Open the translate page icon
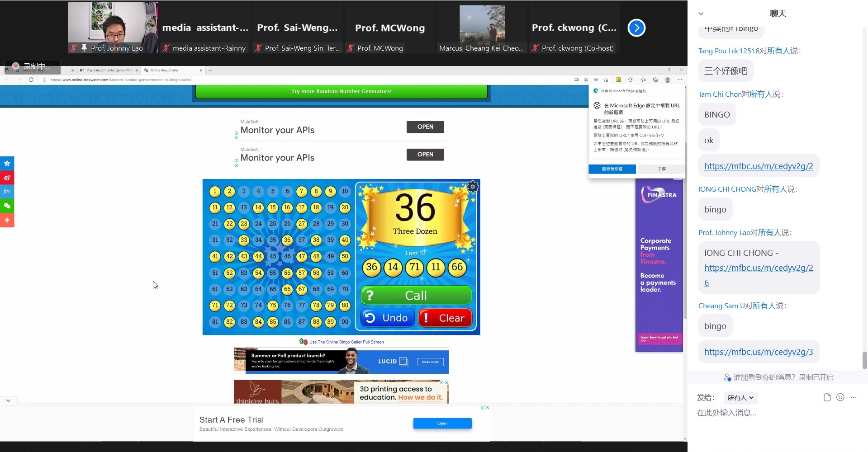 click(596, 80)
